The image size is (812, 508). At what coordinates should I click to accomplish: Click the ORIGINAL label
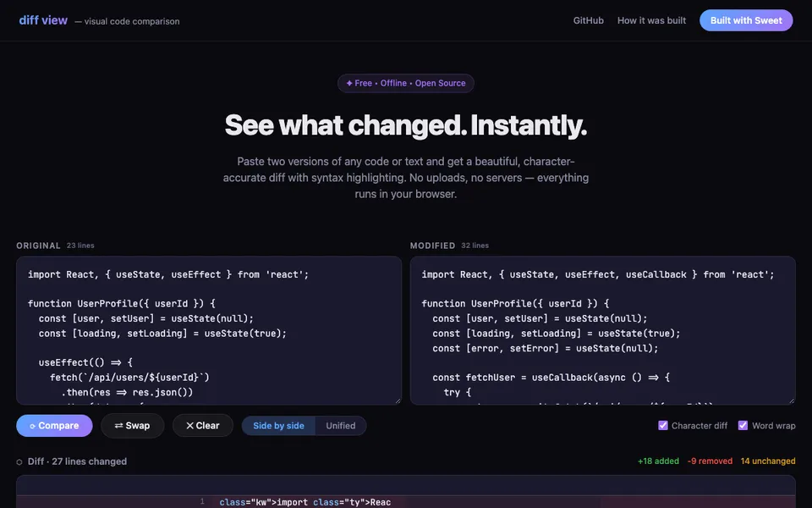38,246
